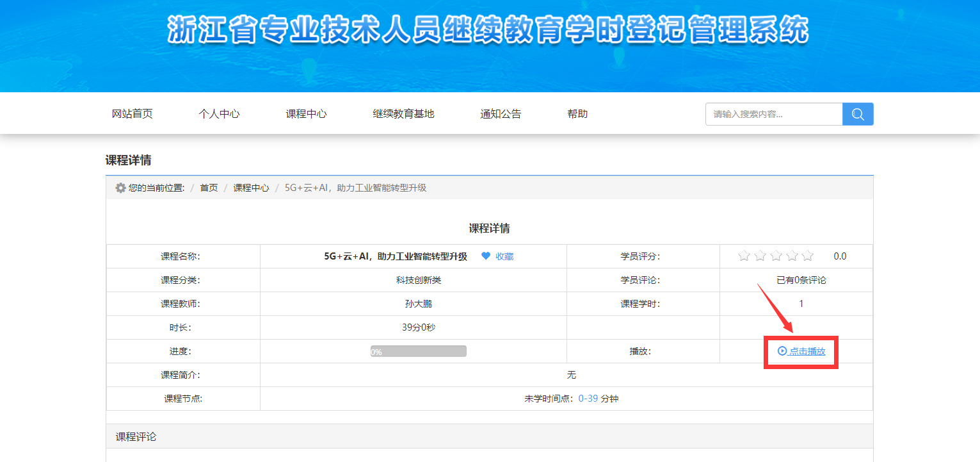980x462 pixels.
Task: Click the course progress bar showing 0%
Action: point(418,351)
